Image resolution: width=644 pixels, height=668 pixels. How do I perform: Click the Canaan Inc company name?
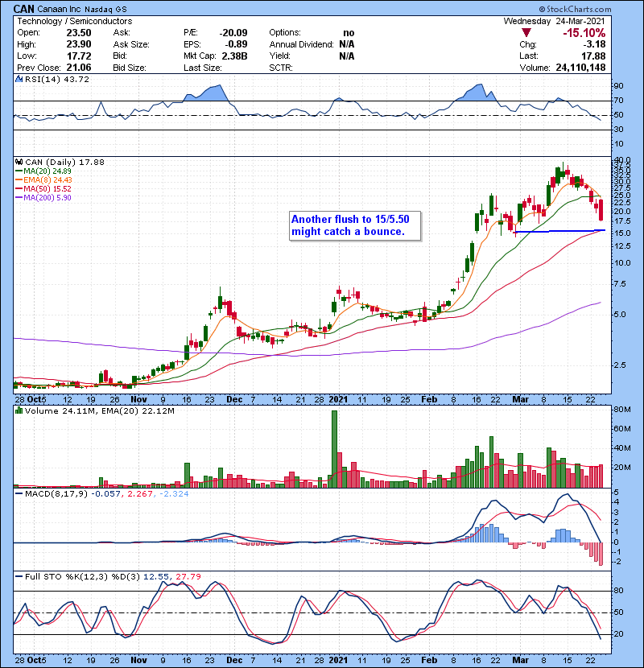click(60, 9)
